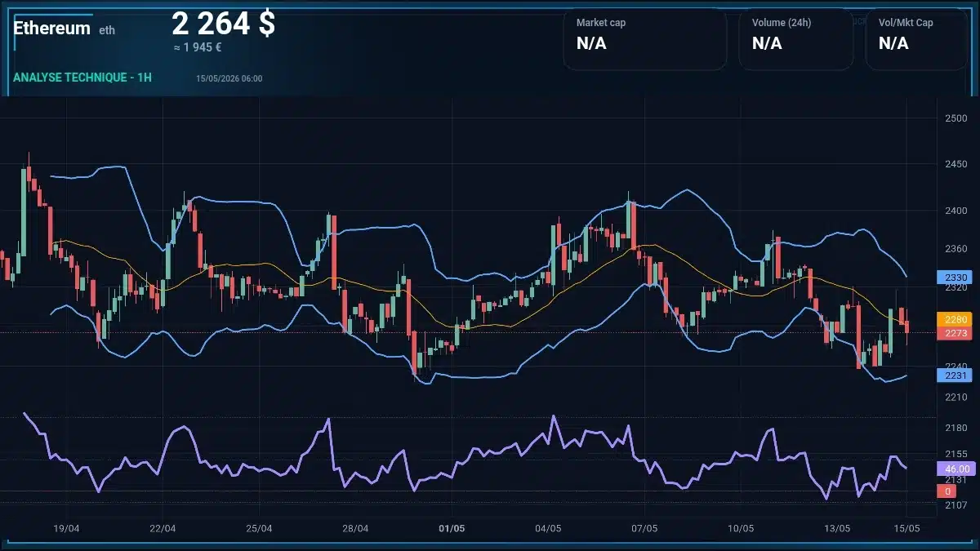Viewport: 980px width, 551px height.
Task: Click the N/A value under Market cap
Action: click(x=591, y=43)
